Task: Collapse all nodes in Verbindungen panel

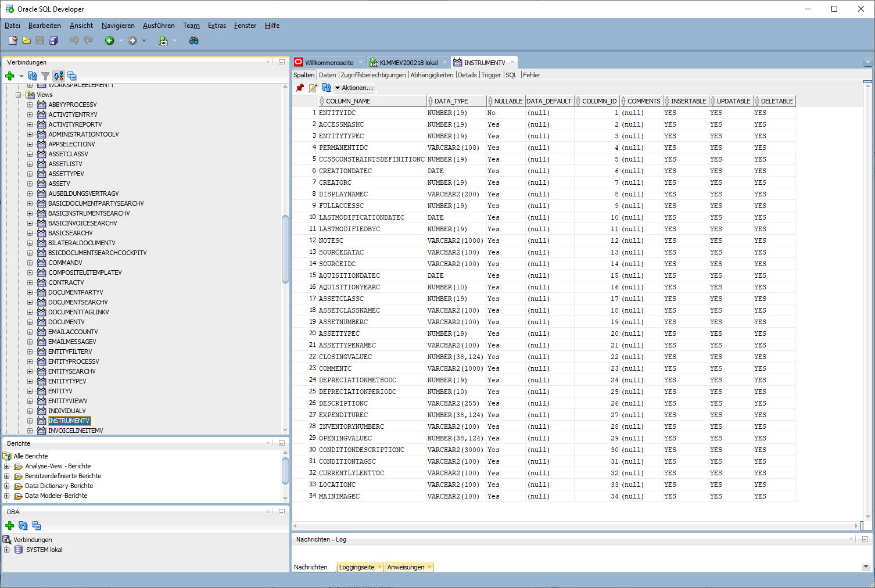Action: click(72, 76)
